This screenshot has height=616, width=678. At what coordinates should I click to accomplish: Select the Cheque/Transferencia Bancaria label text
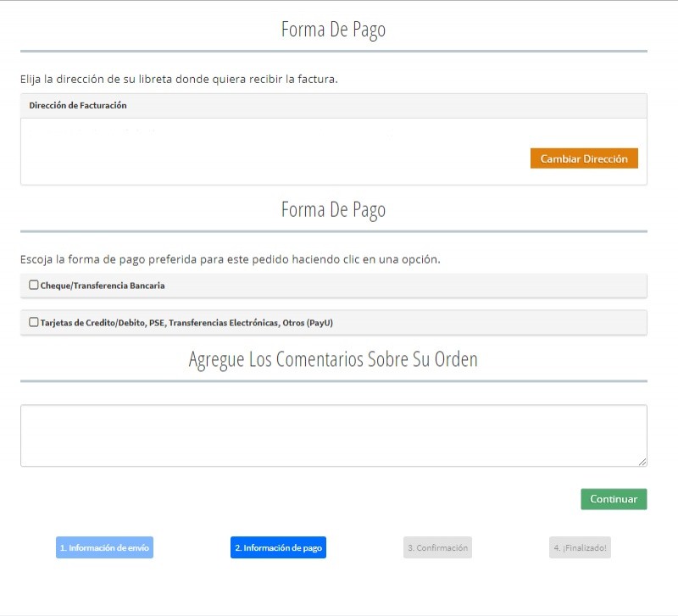pos(103,286)
